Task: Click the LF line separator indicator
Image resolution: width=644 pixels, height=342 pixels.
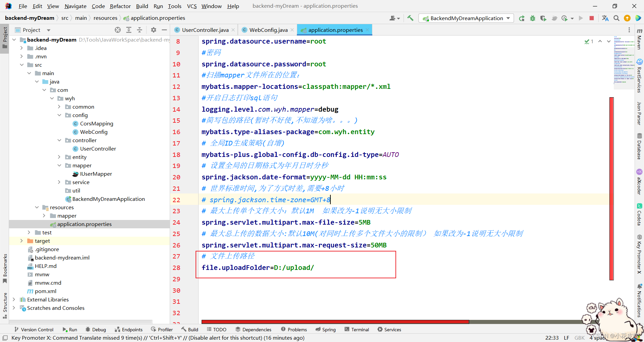Action: click(567, 338)
